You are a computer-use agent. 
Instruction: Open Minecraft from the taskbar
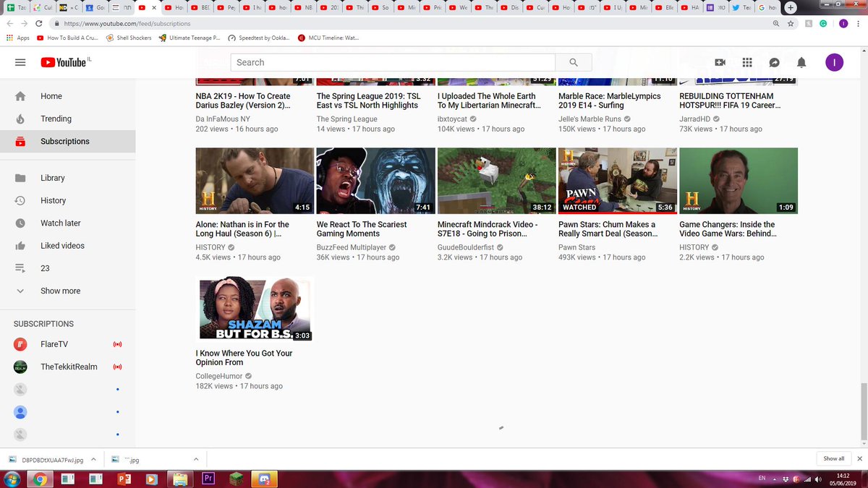click(x=238, y=479)
